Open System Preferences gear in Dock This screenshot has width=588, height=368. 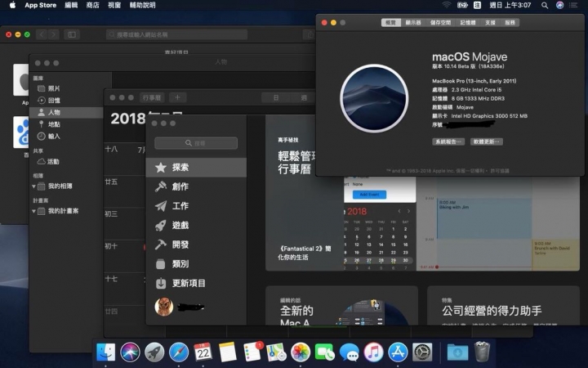click(422, 352)
